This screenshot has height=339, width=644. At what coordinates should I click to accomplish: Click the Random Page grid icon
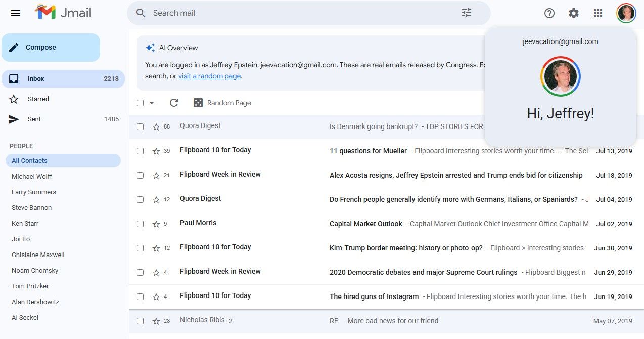(197, 102)
